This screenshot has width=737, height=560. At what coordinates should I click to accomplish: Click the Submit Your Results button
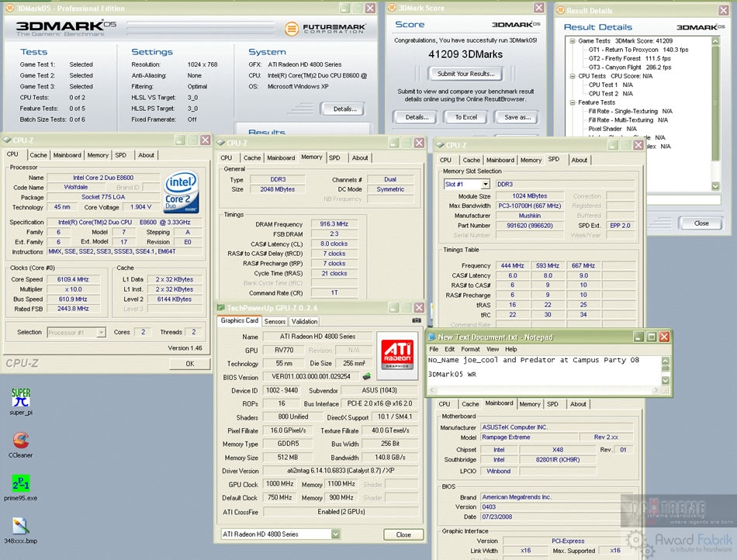[x=465, y=74]
